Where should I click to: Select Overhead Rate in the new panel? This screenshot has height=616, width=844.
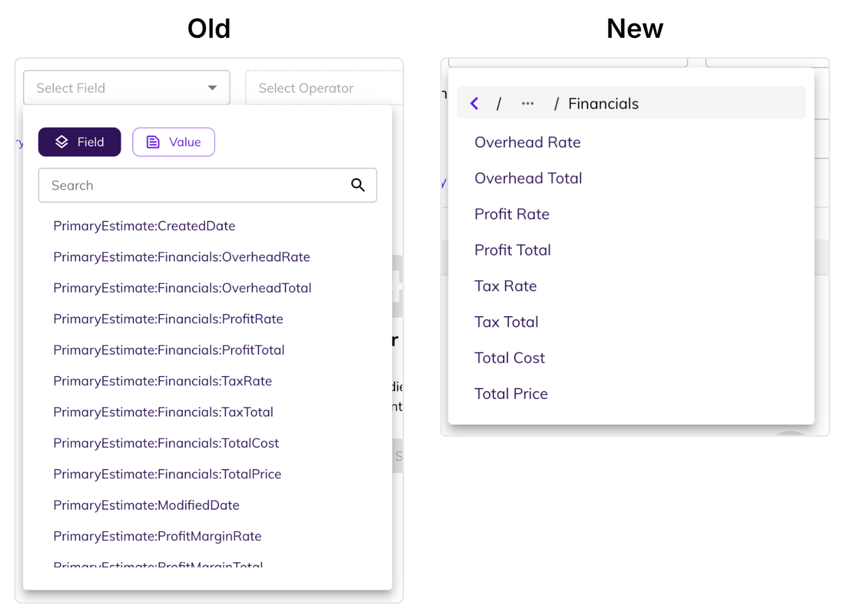point(527,142)
